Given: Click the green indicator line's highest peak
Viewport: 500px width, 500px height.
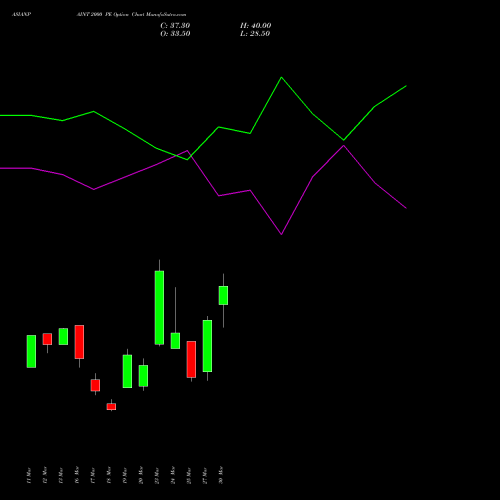Looking at the screenshot, I should tap(282, 78).
